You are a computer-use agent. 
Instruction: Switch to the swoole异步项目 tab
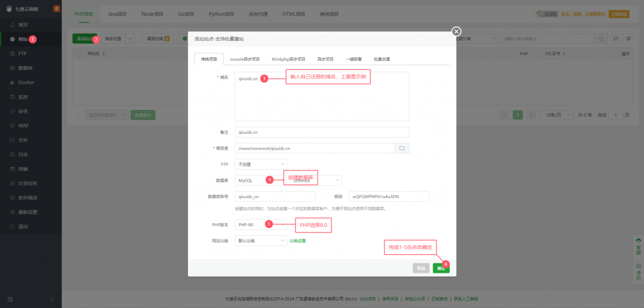[x=245, y=59]
